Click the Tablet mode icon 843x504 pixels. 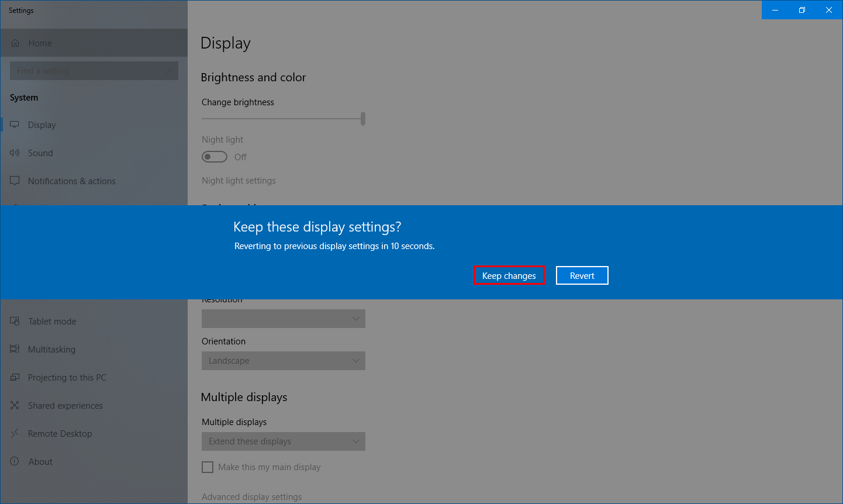point(15,321)
